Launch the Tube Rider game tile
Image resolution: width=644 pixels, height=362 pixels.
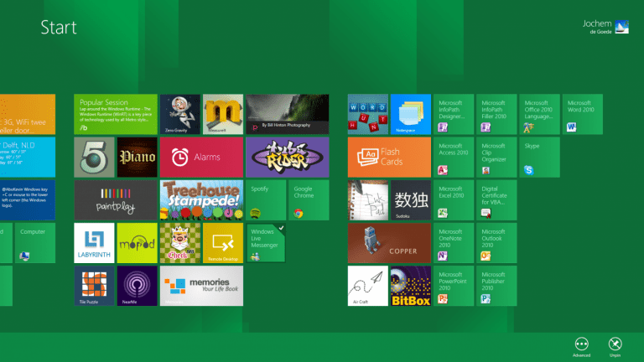288,158
